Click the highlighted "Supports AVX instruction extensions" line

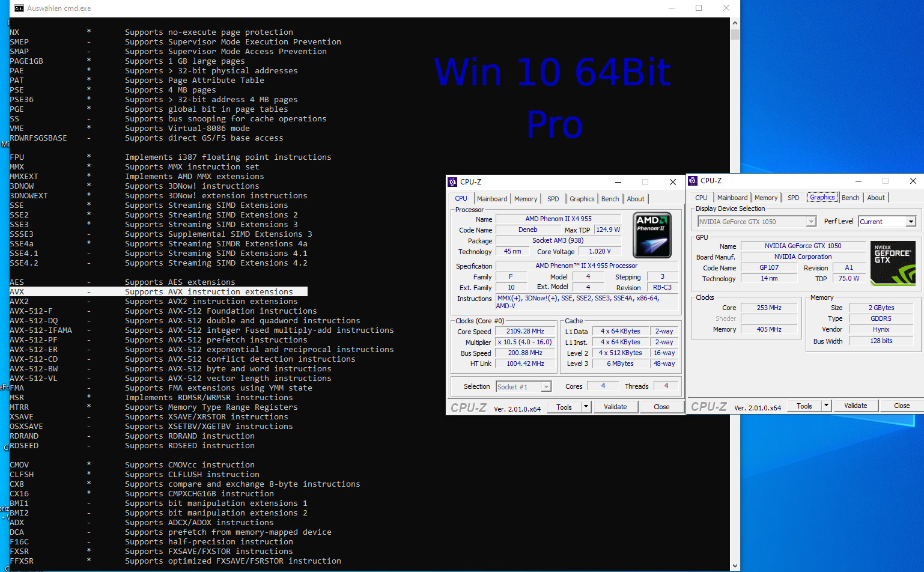tap(159, 291)
